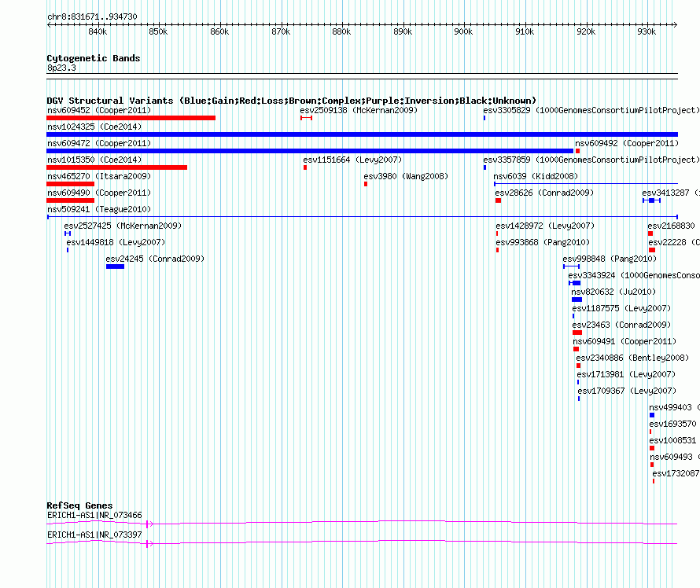Viewport: 700px width, 588px height.
Task: Click the esv998848 blue interval glyph
Action: click(572, 266)
